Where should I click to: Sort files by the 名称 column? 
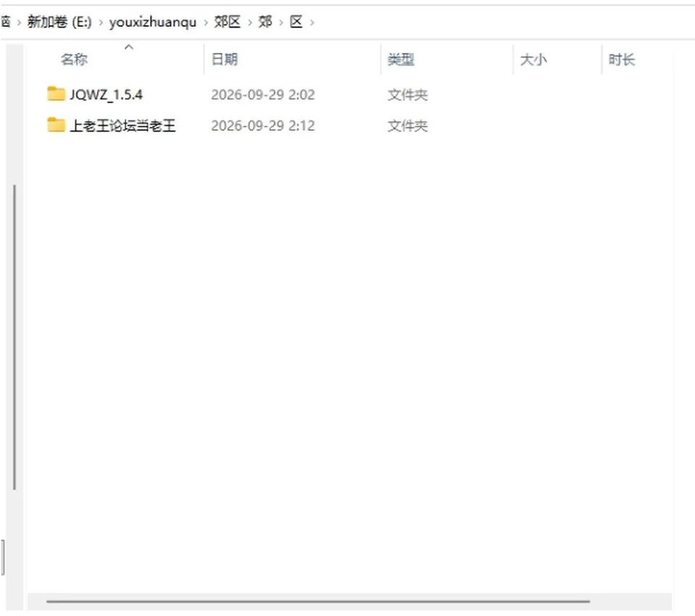(74, 59)
